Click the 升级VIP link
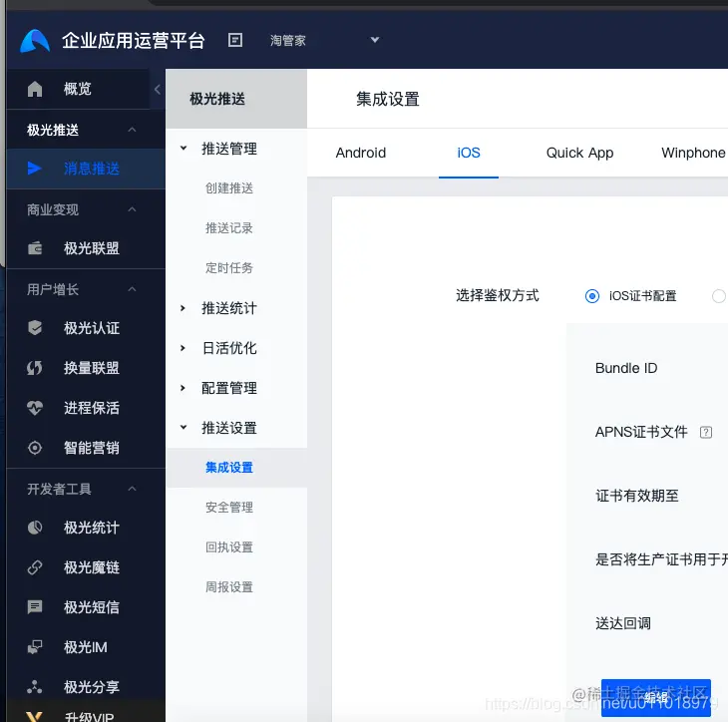 coord(90,717)
